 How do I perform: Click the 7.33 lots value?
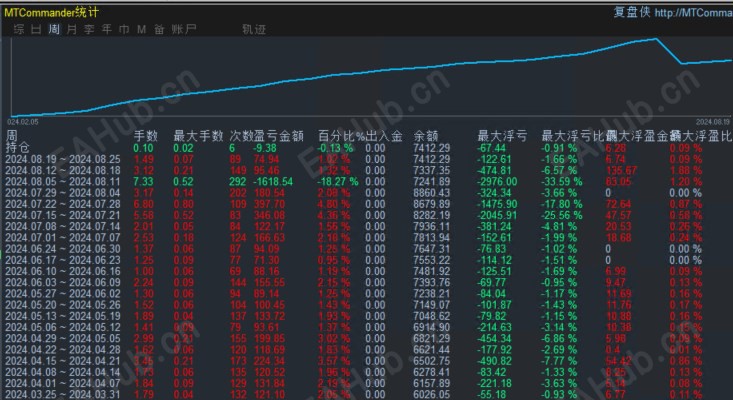(143, 182)
